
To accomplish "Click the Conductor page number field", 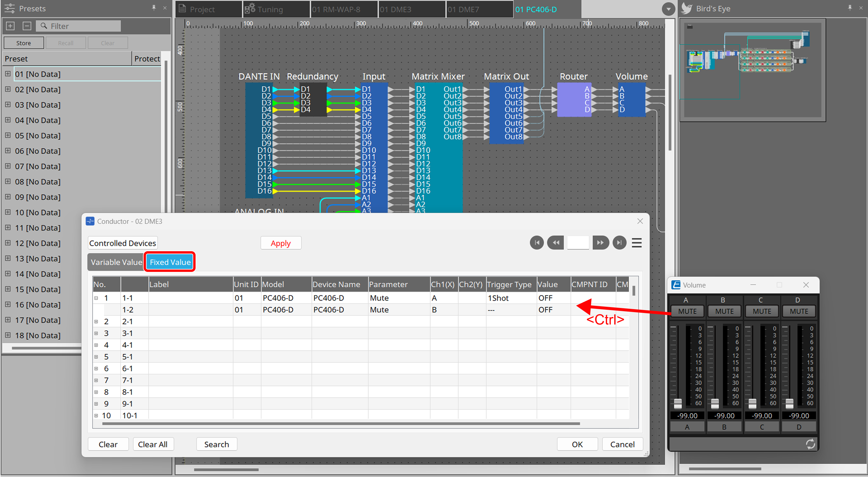I will pyautogui.click(x=578, y=242).
